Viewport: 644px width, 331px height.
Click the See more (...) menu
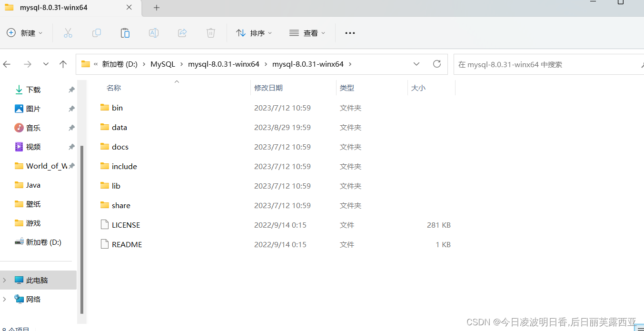[350, 33]
